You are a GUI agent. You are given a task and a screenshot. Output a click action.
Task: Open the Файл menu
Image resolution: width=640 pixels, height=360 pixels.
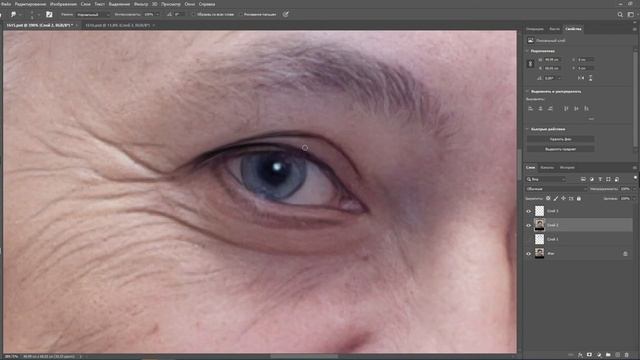click(6, 4)
